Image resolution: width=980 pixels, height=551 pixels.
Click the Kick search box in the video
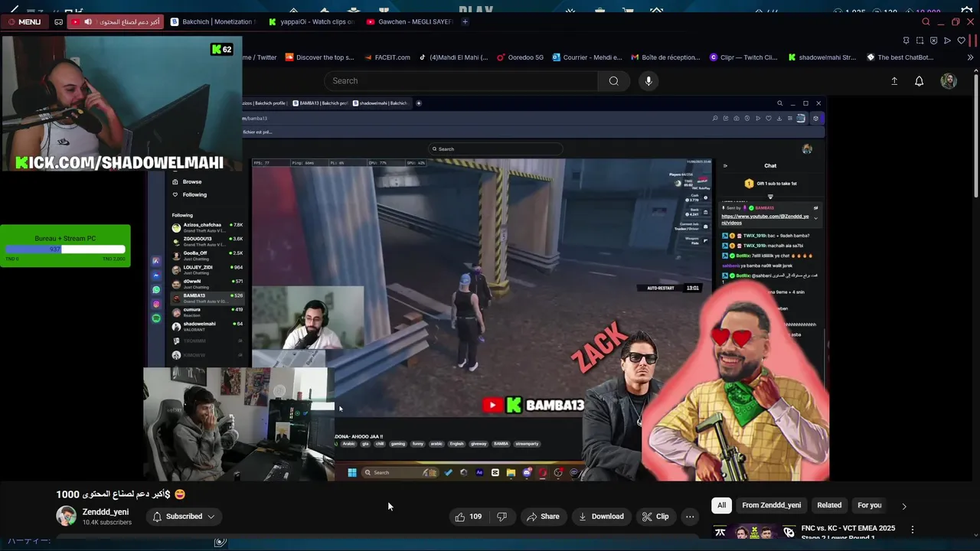point(495,149)
